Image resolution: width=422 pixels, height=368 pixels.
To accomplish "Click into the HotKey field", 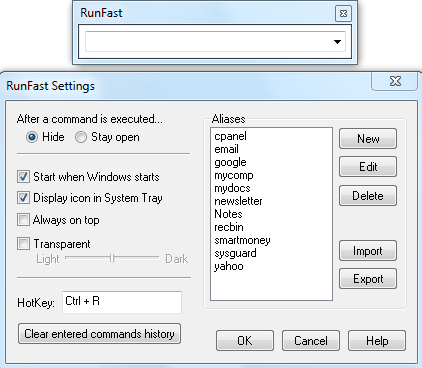I will click(x=122, y=302).
